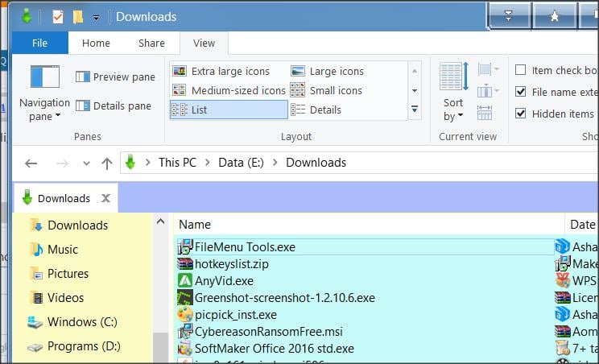Select SoftMaker Office 2016 std.exe file
This screenshot has height=364, width=599.
click(x=266, y=349)
